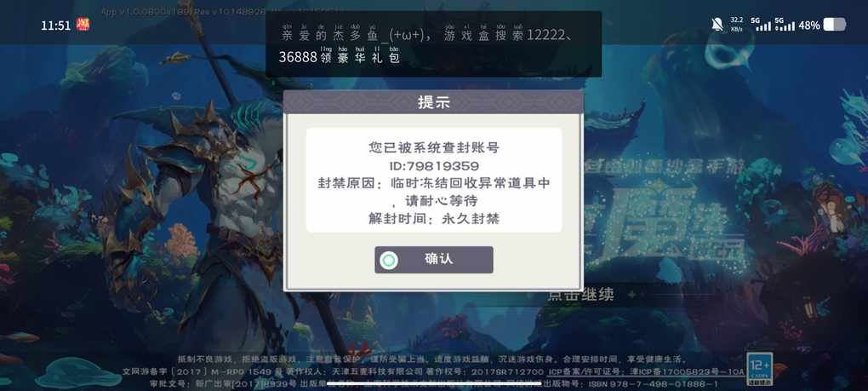The height and width of the screenshot is (391, 868).
Task: Tap the home indicator bar at bottom
Action: [433, 383]
